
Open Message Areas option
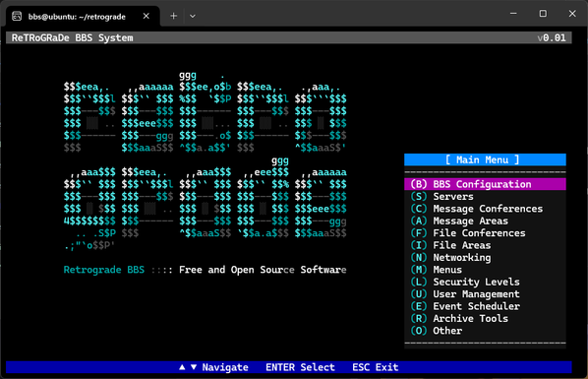click(x=485, y=221)
